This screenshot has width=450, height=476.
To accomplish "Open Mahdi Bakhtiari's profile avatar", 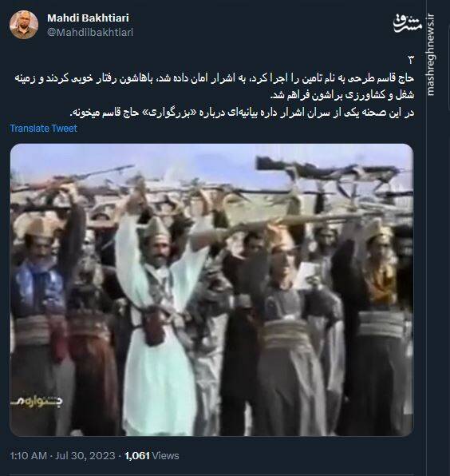I will click(24, 25).
